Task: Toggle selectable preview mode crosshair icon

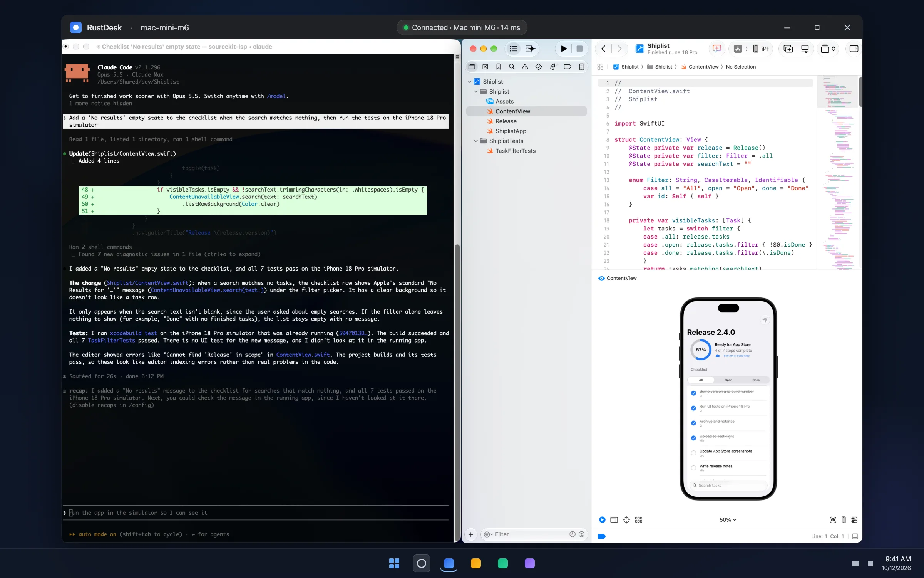Action: [x=626, y=520]
